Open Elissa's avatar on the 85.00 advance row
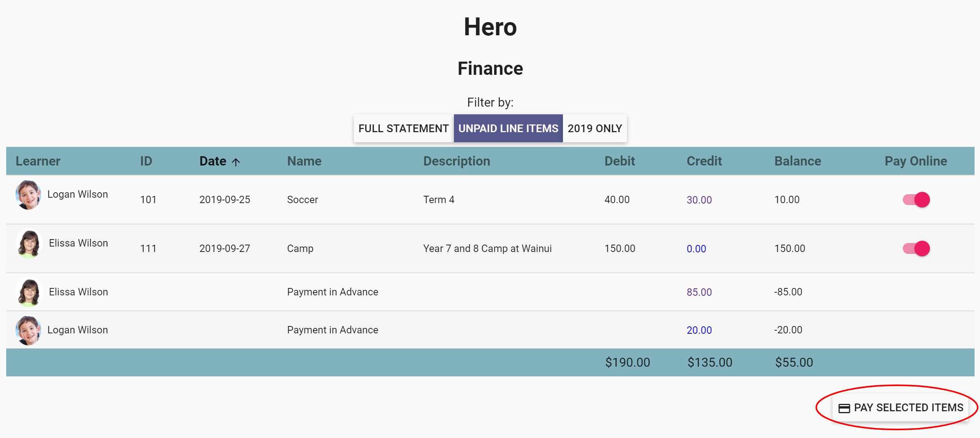Viewport: 980px width, 438px height. (29, 292)
